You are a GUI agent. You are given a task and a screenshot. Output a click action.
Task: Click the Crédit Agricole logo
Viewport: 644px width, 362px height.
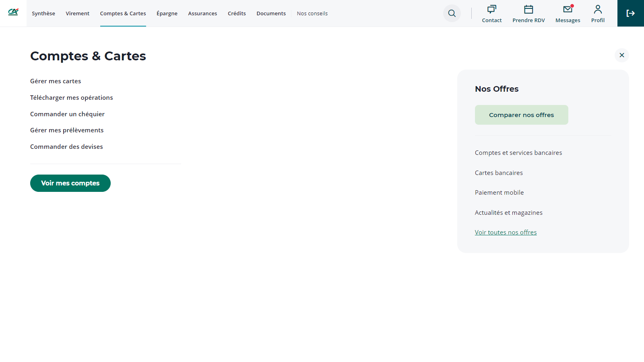pyautogui.click(x=13, y=12)
